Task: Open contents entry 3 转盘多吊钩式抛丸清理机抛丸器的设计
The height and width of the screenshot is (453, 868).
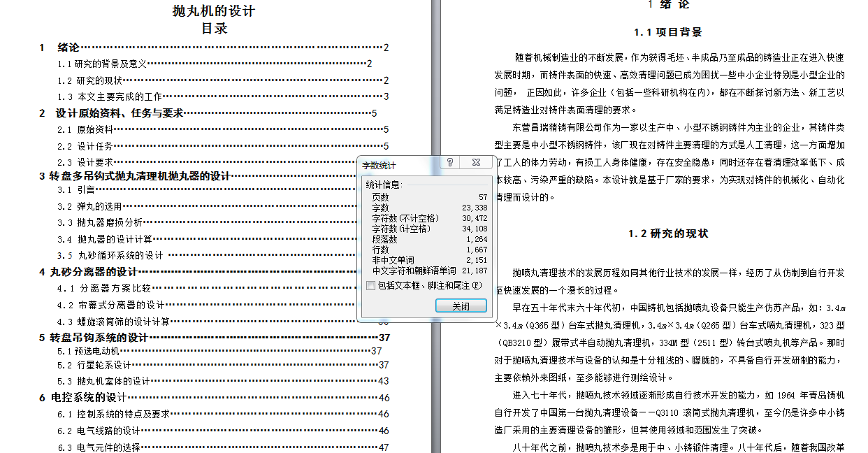Action: tap(199, 176)
